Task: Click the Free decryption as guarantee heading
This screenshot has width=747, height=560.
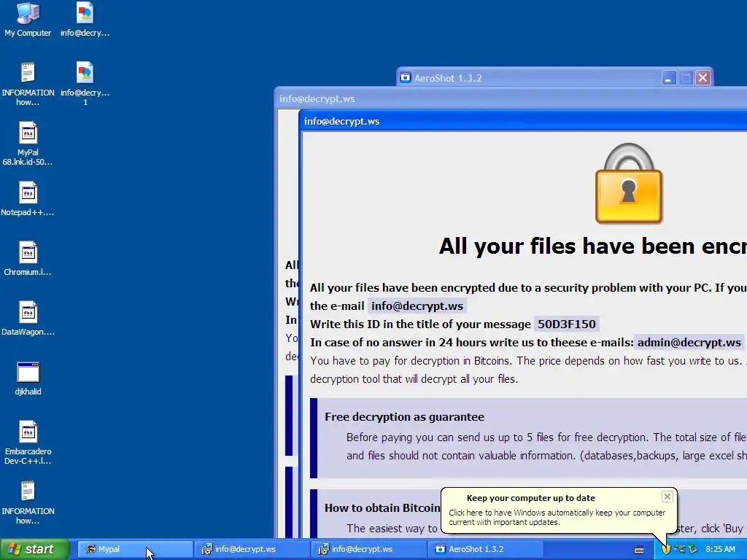Action: [x=404, y=416]
